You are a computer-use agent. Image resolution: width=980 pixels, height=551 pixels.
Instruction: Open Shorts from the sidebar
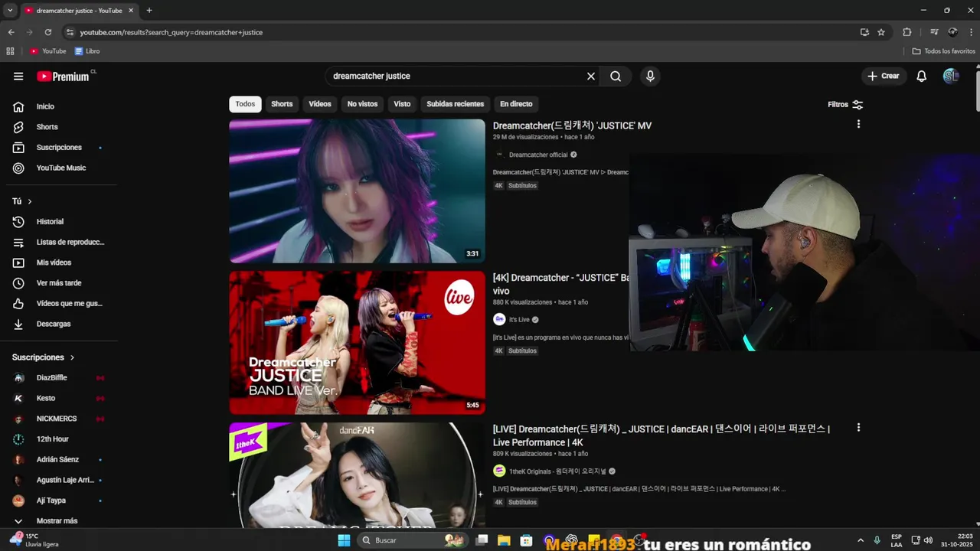tap(60, 127)
